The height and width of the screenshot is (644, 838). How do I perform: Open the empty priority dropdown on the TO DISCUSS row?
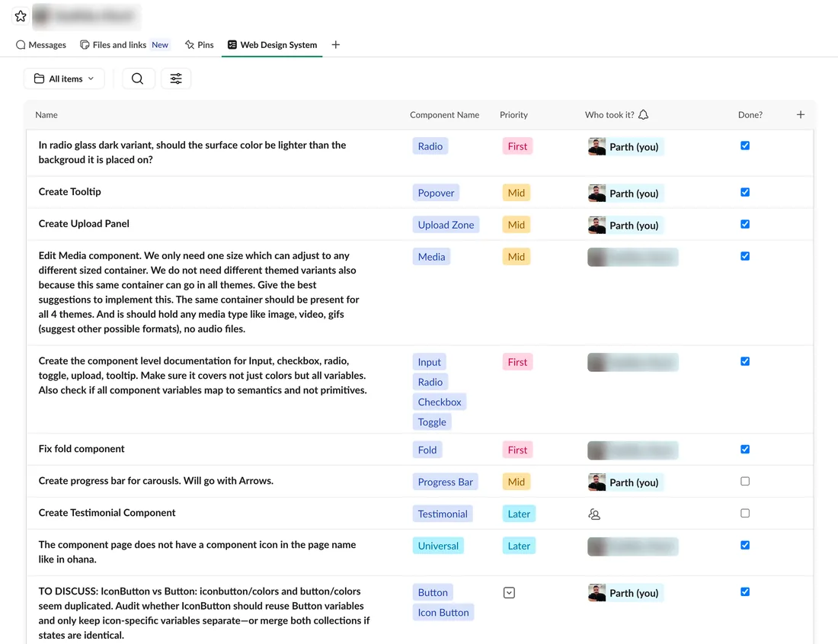(510, 593)
